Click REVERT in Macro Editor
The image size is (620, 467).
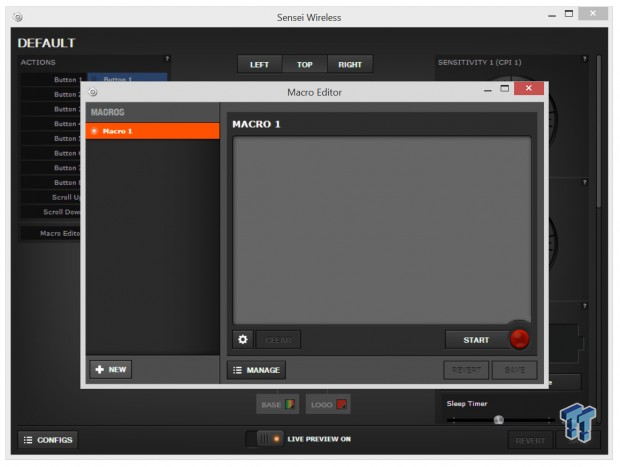click(466, 370)
